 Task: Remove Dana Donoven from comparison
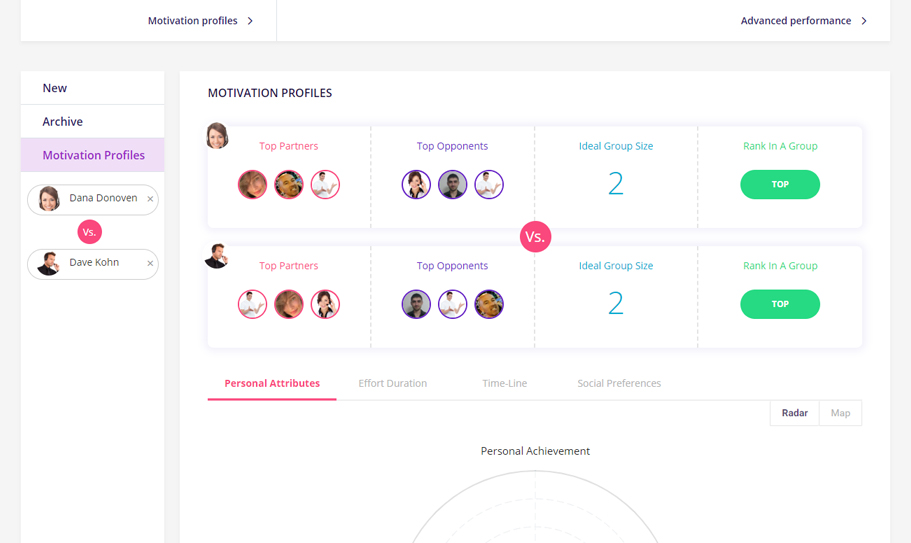pyautogui.click(x=150, y=199)
